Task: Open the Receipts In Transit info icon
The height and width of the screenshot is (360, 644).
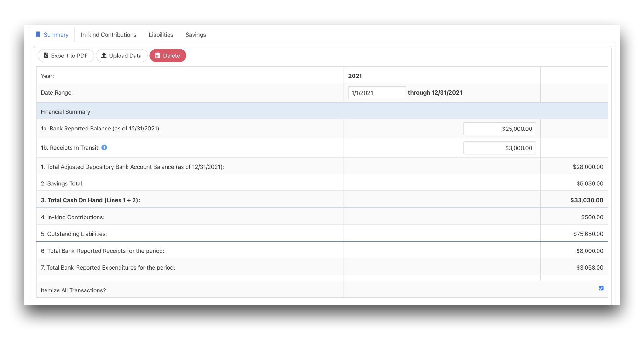Action: click(104, 148)
